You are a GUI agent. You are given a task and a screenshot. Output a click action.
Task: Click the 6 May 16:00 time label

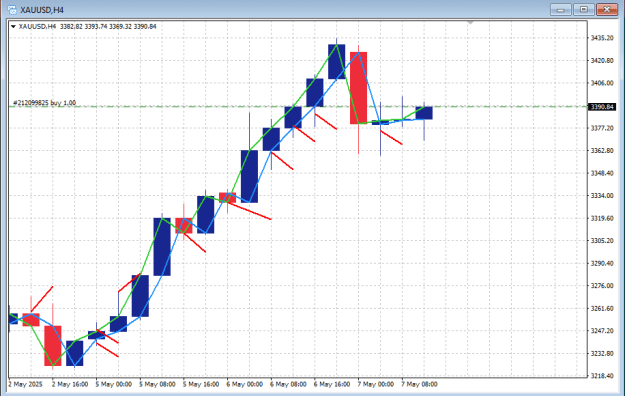pyautogui.click(x=332, y=384)
